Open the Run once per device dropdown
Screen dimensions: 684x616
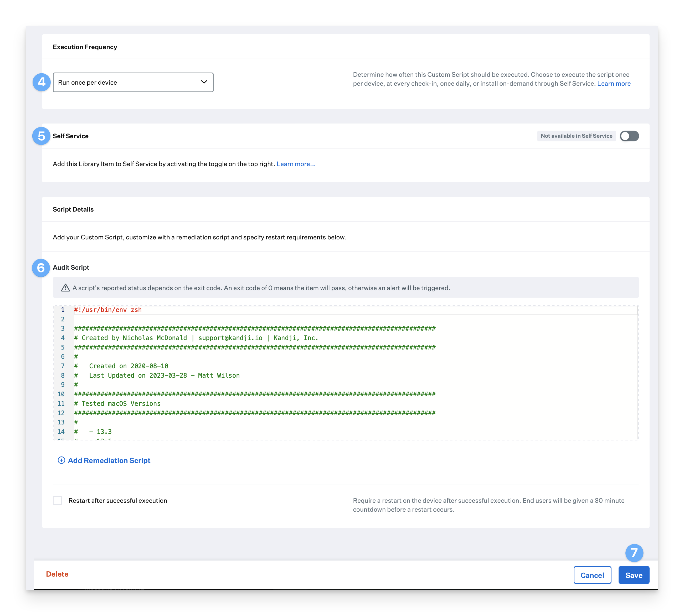tap(133, 82)
